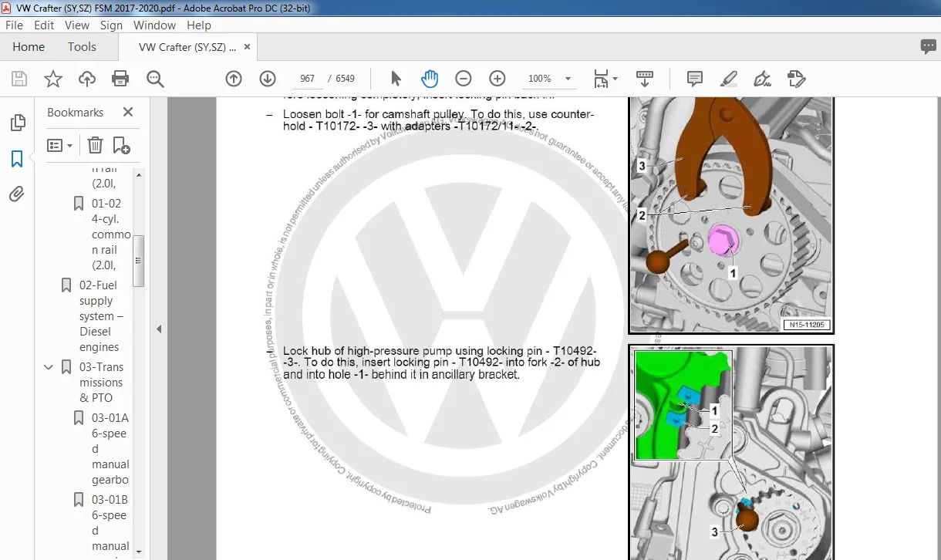Click the stamp/share file icon
Screen dimensions: 941x560
[x=796, y=79]
